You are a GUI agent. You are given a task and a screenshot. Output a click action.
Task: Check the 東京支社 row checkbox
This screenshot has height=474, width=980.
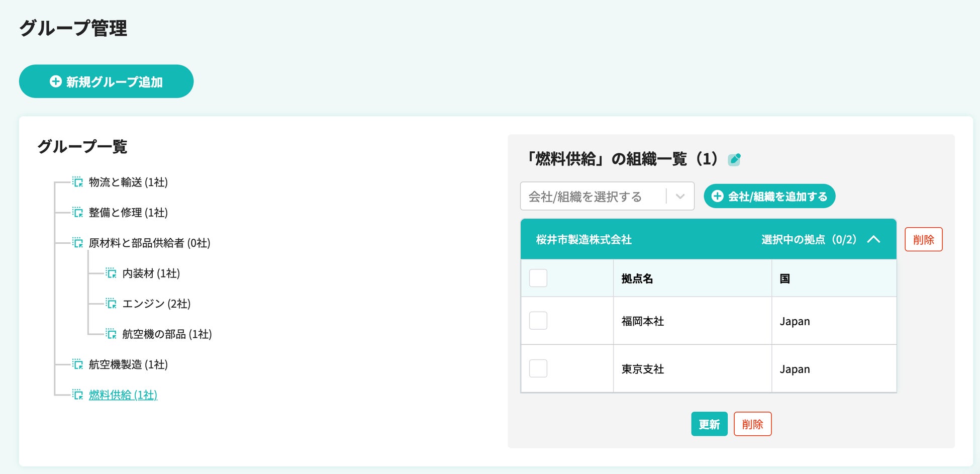[x=538, y=368]
